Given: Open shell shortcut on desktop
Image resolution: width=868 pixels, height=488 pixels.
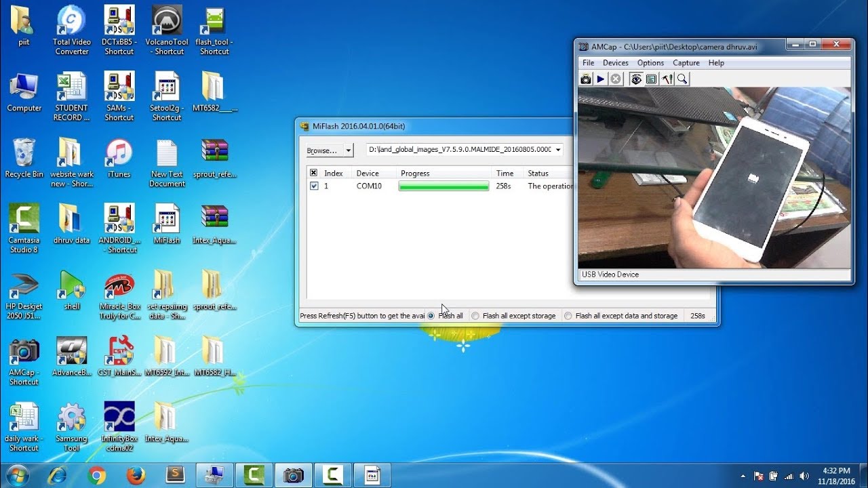Looking at the screenshot, I should click(x=72, y=290).
